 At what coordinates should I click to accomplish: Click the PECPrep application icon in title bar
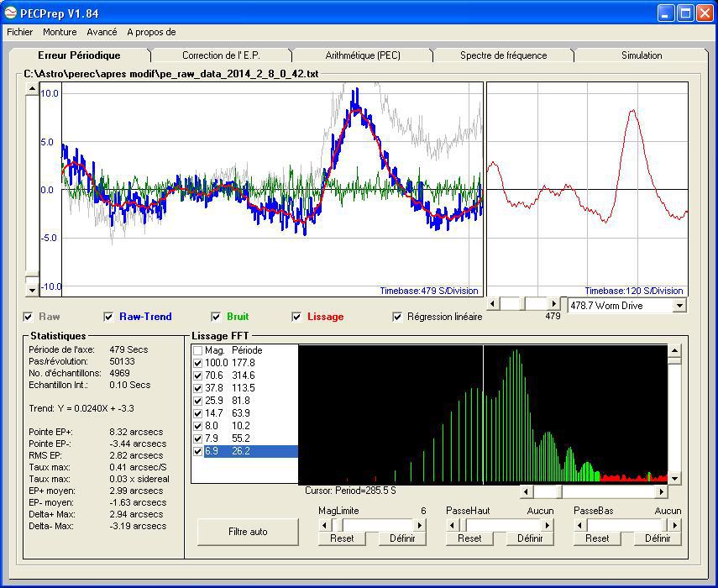click(x=11, y=13)
